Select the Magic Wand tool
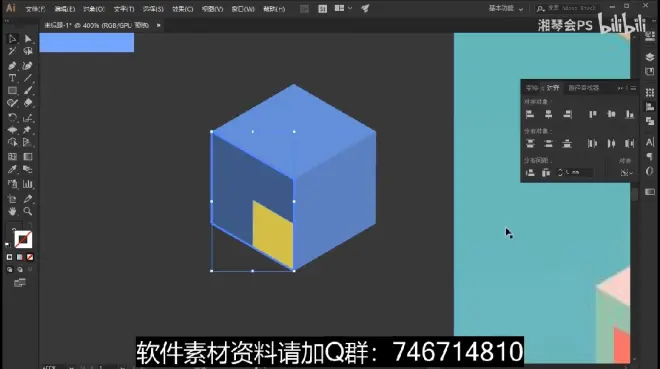Image resolution: width=660 pixels, height=369 pixels. click(12, 51)
